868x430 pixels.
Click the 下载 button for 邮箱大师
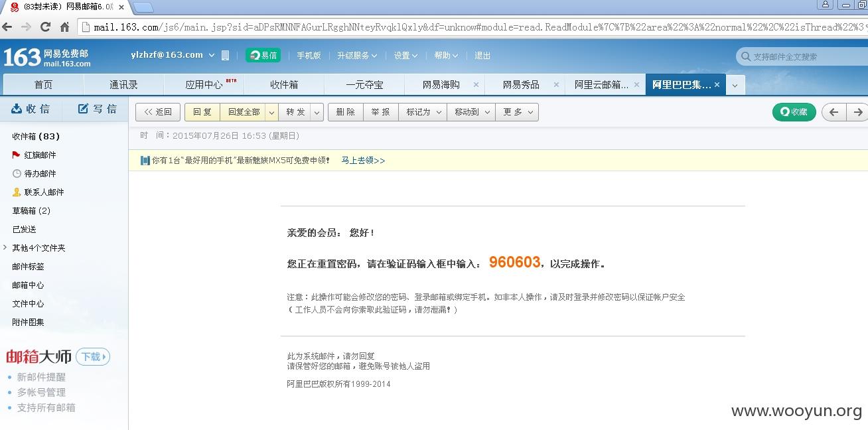pos(93,356)
